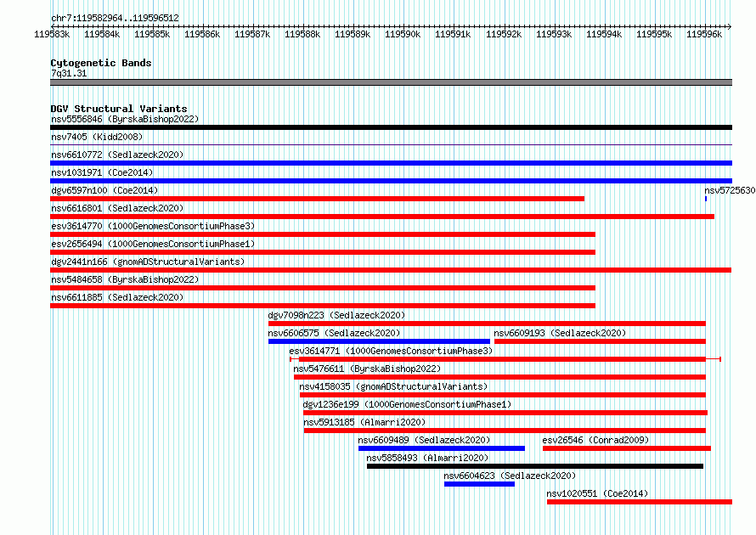Click nsv6609489 (Sedlazeck2020) label
The width and height of the screenshot is (756, 535).
tap(424, 440)
